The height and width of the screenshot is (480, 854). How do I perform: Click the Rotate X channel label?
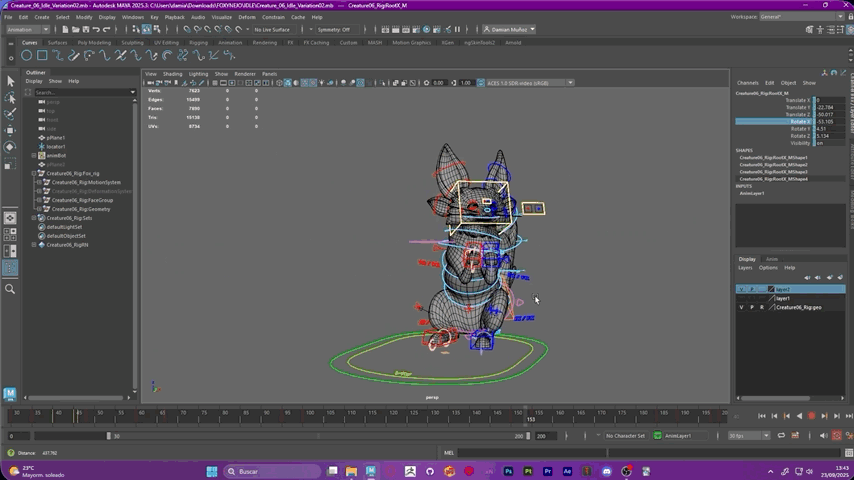point(800,121)
